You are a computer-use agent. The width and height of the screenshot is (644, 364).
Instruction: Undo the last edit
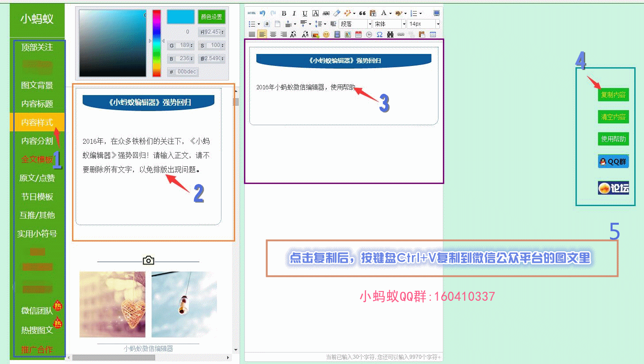click(263, 13)
